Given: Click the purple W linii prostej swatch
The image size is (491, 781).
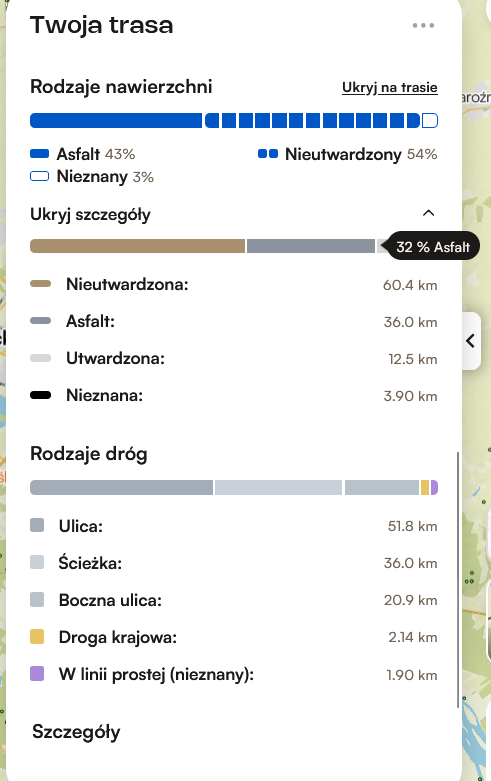Looking at the screenshot, I should pos(37,674).
